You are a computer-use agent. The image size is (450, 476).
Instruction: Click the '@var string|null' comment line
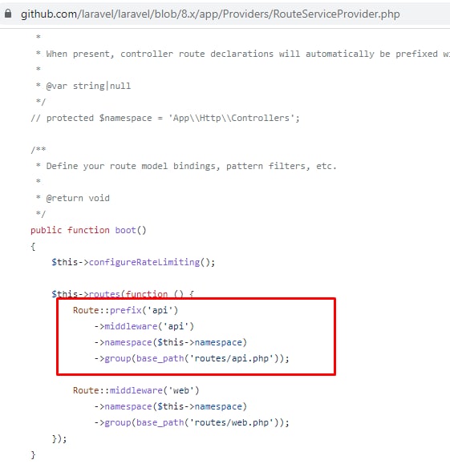[x=83, y=86]
